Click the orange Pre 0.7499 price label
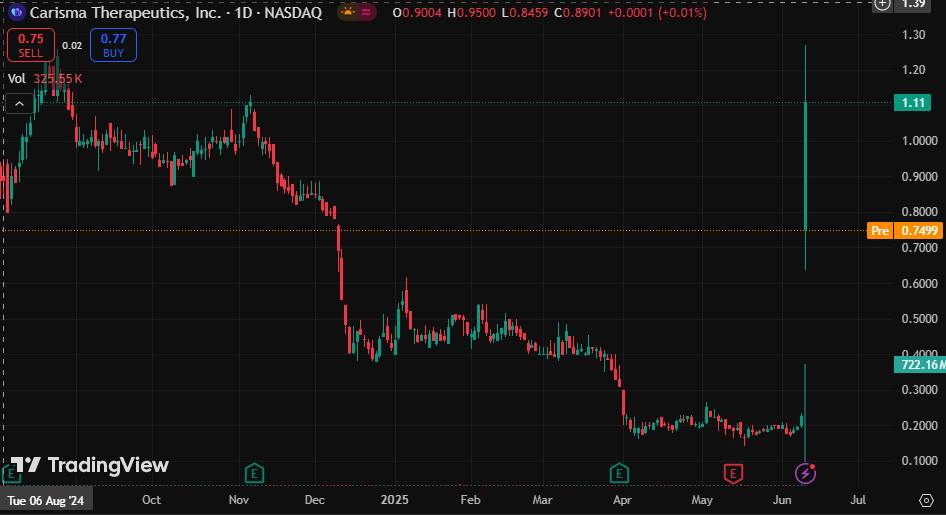The height and width of the screenshot is (515, 946). coord(904,230)
